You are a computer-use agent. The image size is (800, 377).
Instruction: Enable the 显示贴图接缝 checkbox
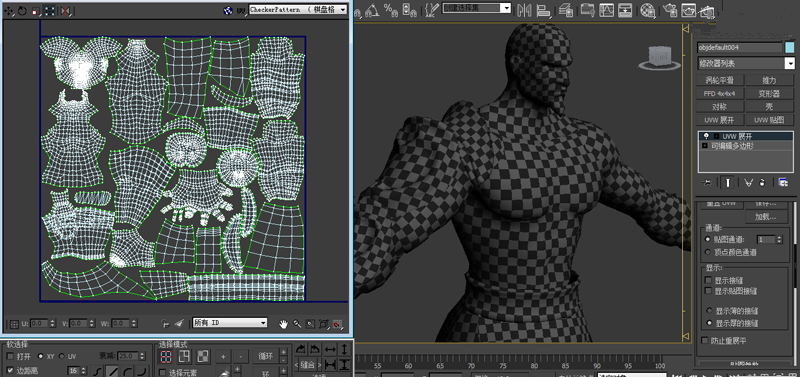click(x=708, y=291)
